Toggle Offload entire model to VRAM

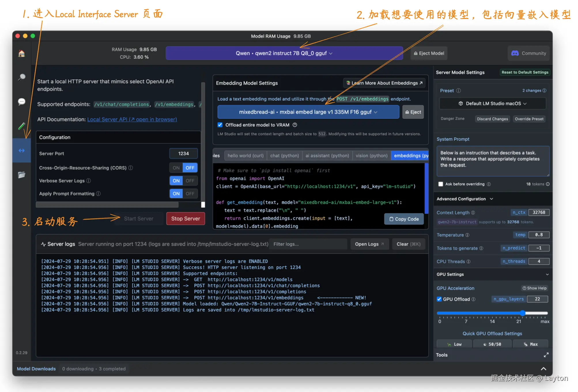tap(220, 125)
